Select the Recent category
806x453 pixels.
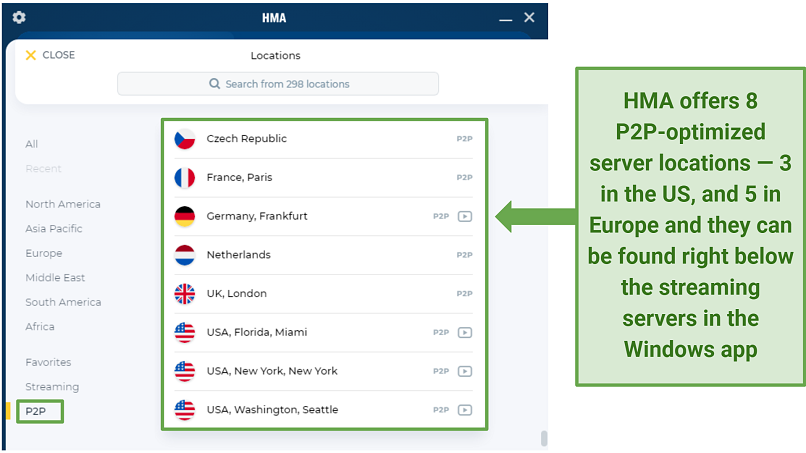tap(43, 169)
